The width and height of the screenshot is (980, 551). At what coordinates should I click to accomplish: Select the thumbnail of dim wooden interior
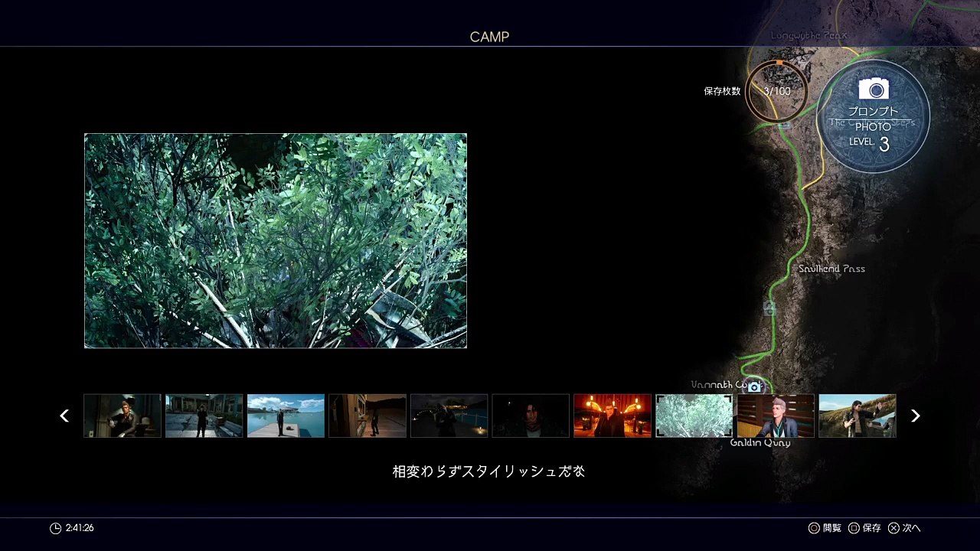367,416
